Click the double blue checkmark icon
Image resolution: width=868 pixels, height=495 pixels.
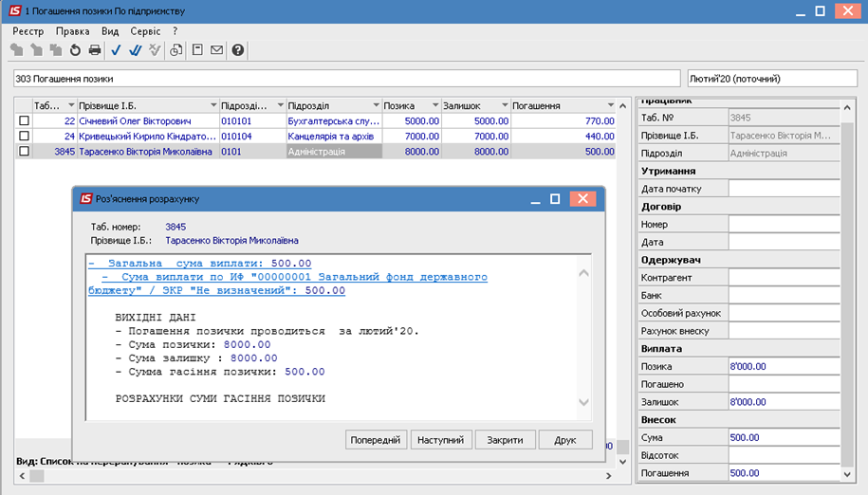[135, 50]
